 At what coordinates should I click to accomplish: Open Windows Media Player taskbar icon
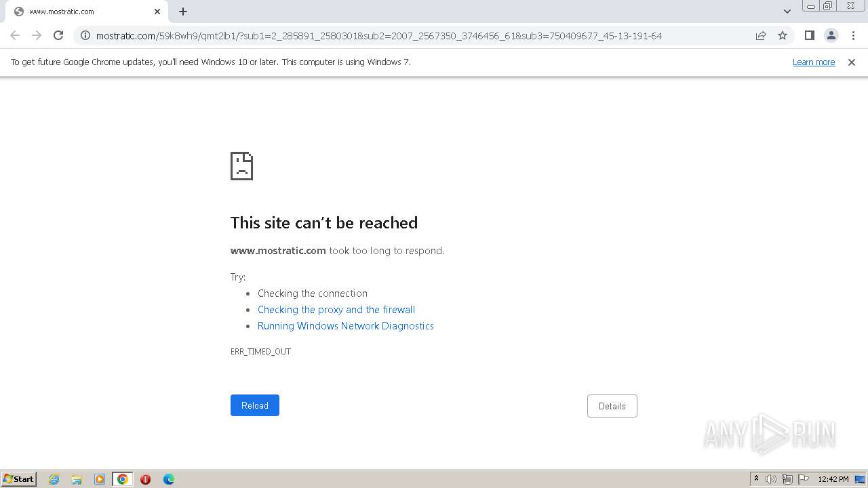[x=100, y=479]
